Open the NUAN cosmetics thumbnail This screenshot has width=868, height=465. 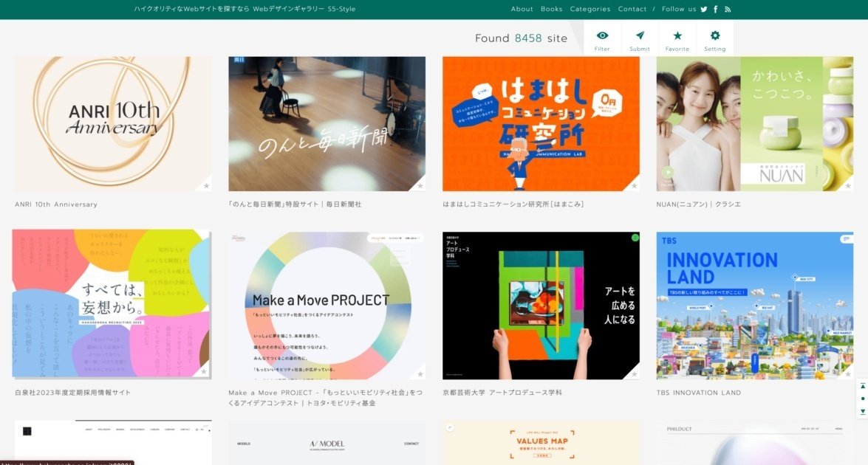754,123
